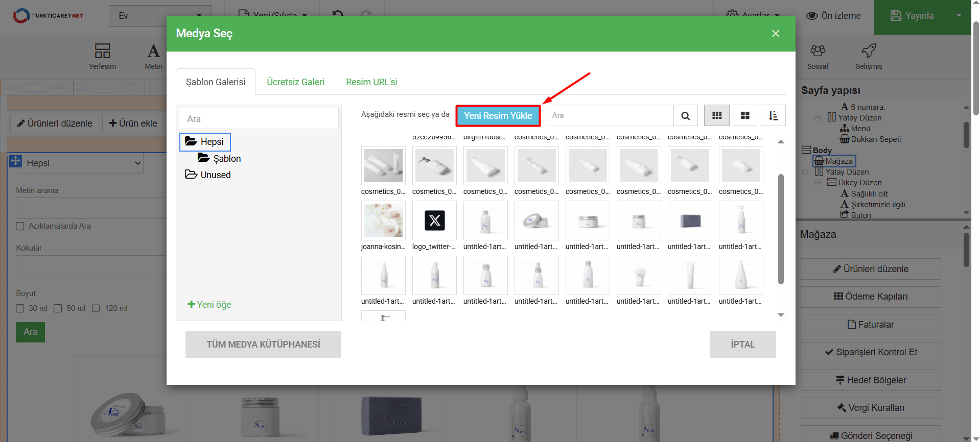Screen dimensions: 980x442
Task: Switch to Resim URL'si tab
Action: click(371, 82)
